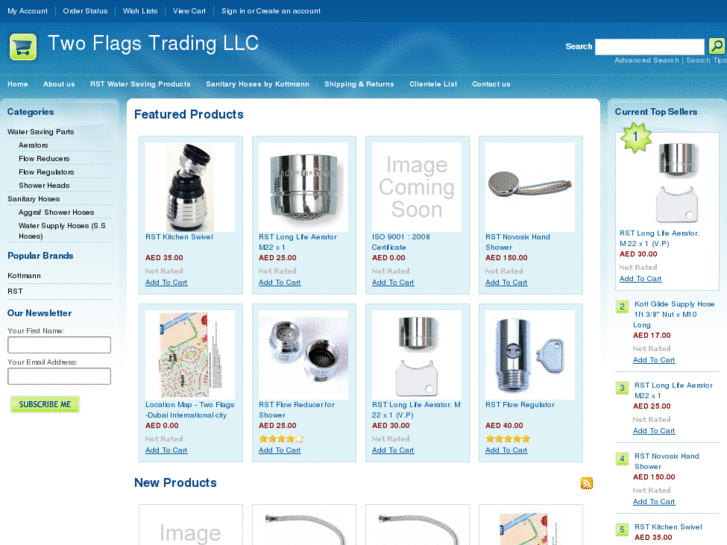The width and height of the screenshot is (727, 545).
Task: Click the green shopping cart logo icon
Action: pyautogui.click(x=23, y=47)
